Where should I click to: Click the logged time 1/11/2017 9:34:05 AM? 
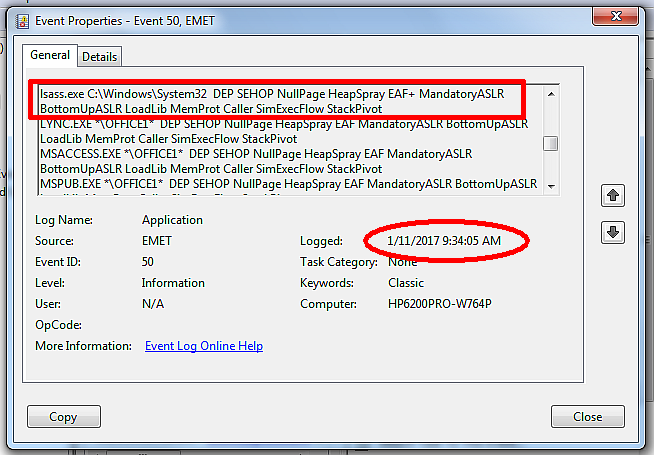pyautogui.click(x=444, y=241)
